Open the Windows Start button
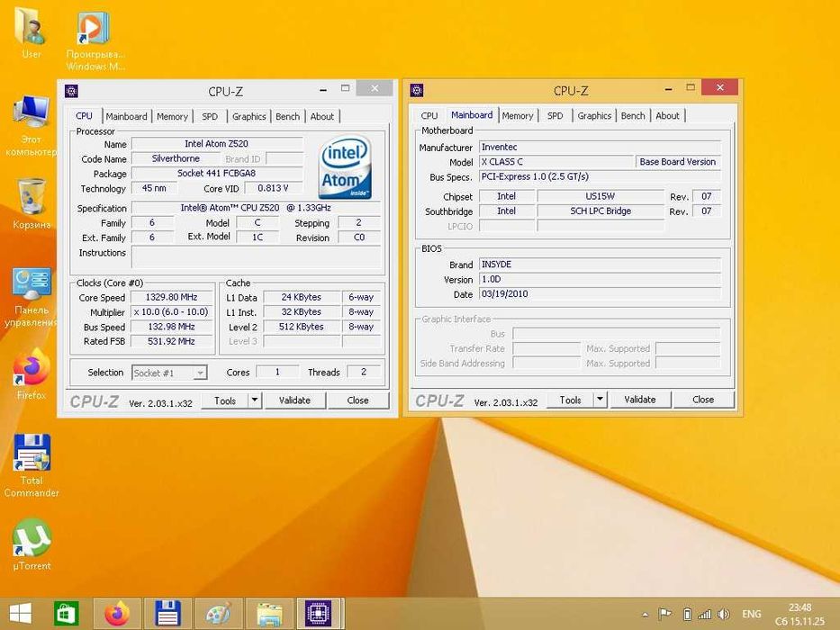840x630 pixels. point(21,614)
